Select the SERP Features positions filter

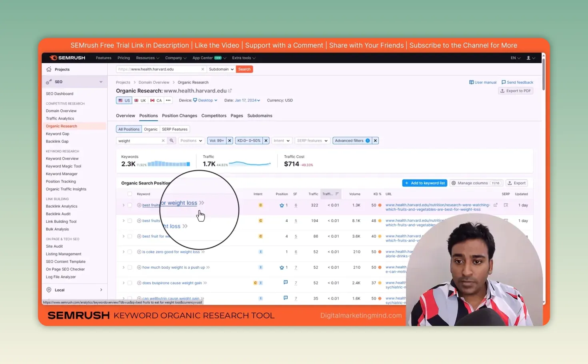(174, 129)
